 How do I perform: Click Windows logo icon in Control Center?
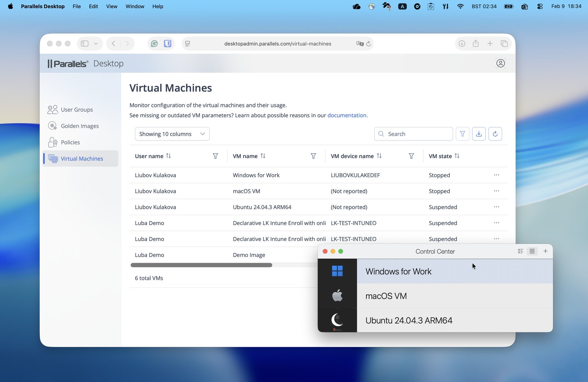click(337, 271)
